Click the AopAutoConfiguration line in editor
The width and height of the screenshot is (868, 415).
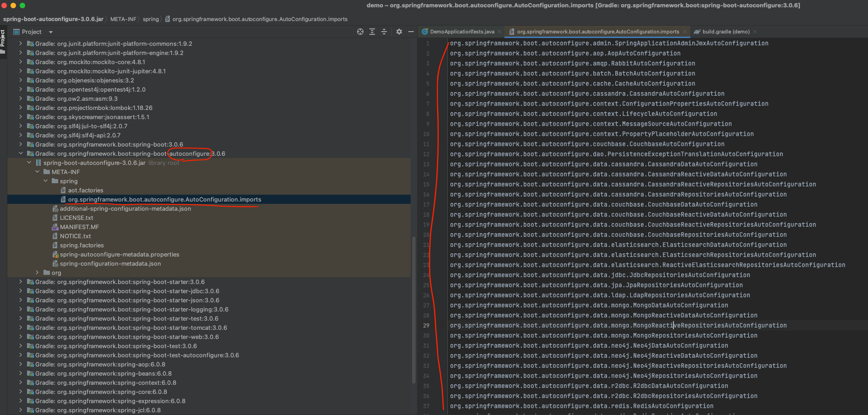(x=565, y=54)
